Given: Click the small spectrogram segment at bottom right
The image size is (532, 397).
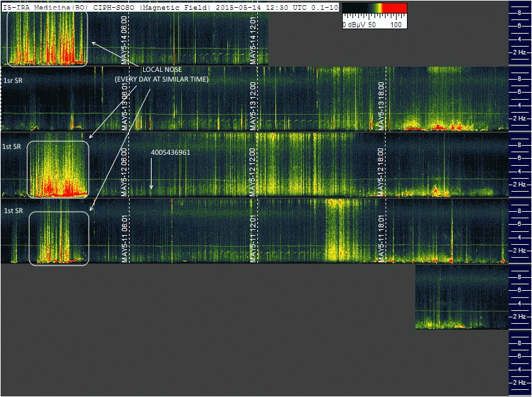Looking at the screenshot, I should click(x=461, y=297).
